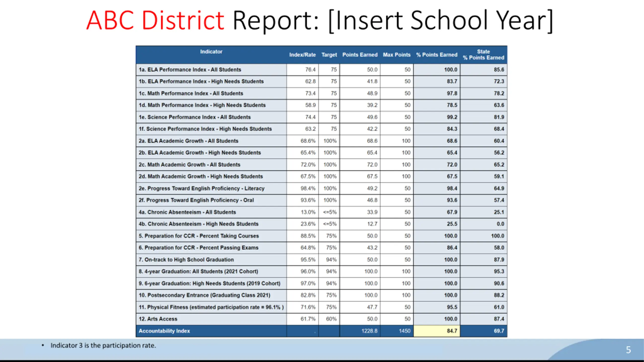Select '4a. Chronic Absenteeism - All Students'
This screenshot has height=362, width=644.
(187, 212)
